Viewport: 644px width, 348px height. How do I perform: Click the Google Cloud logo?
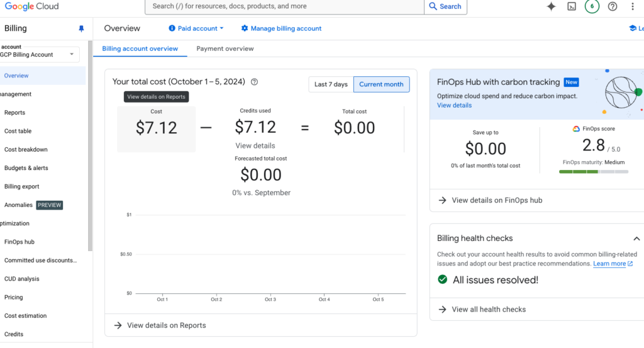[31, 6]
